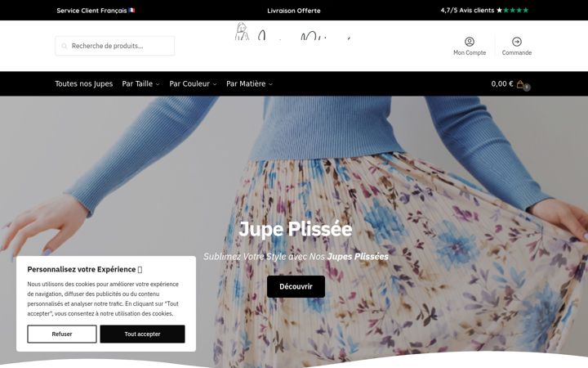
Task: Click the search magnifier icon
Action: pyautogui.click(x=65, y=46)
